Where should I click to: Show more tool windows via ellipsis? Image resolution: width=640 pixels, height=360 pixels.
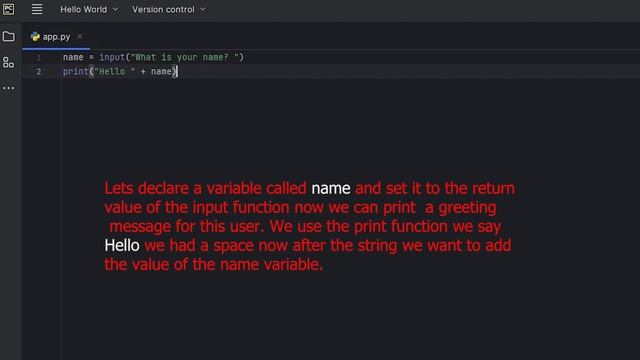click(x=9, y=88)
